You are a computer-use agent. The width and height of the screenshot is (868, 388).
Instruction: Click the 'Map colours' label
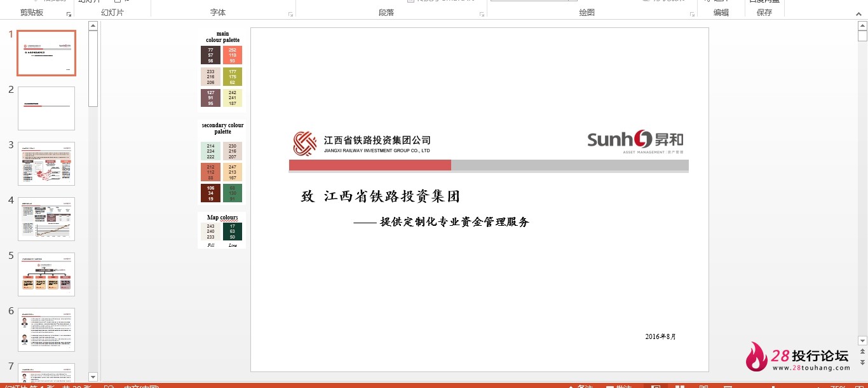pos(222,218)
